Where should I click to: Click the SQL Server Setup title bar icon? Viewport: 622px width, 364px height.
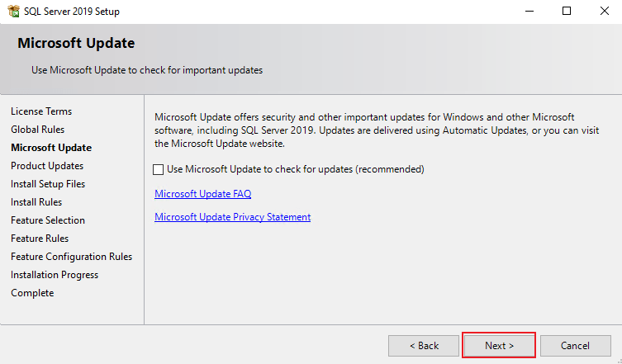(x=12, y=11)
